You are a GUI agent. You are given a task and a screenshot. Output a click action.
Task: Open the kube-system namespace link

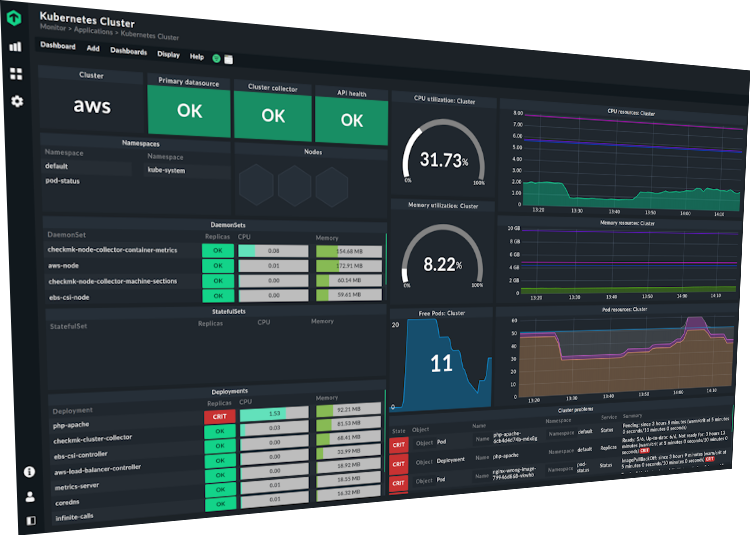coord(166,171)
